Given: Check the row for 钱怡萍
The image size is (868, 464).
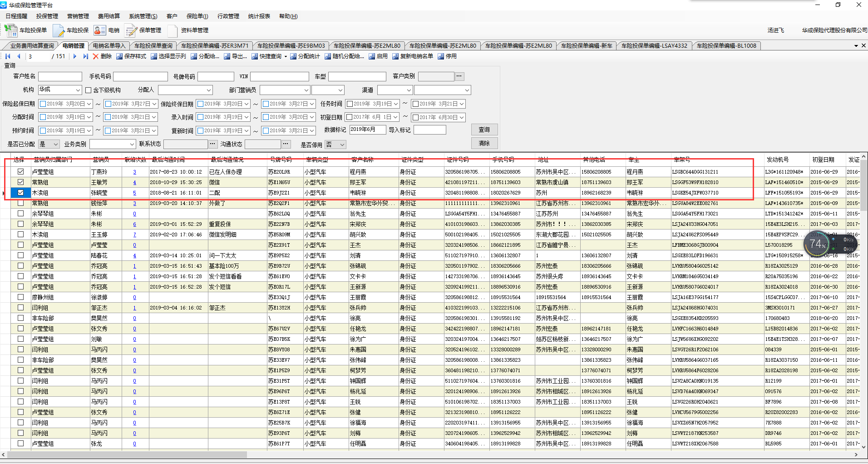Looking at the screenshot, I should [20, 203].
